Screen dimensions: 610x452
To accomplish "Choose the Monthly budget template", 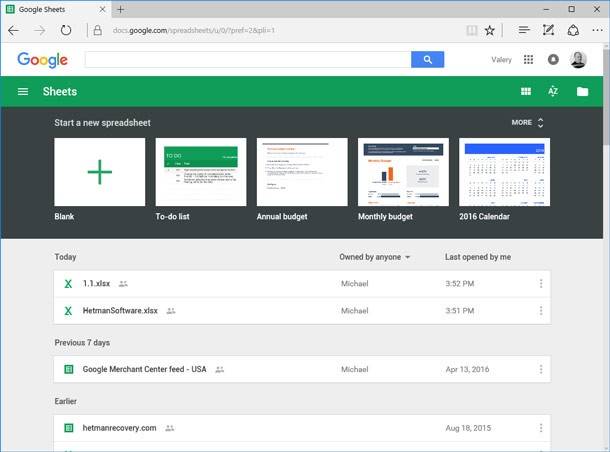I will click(403, 172).
